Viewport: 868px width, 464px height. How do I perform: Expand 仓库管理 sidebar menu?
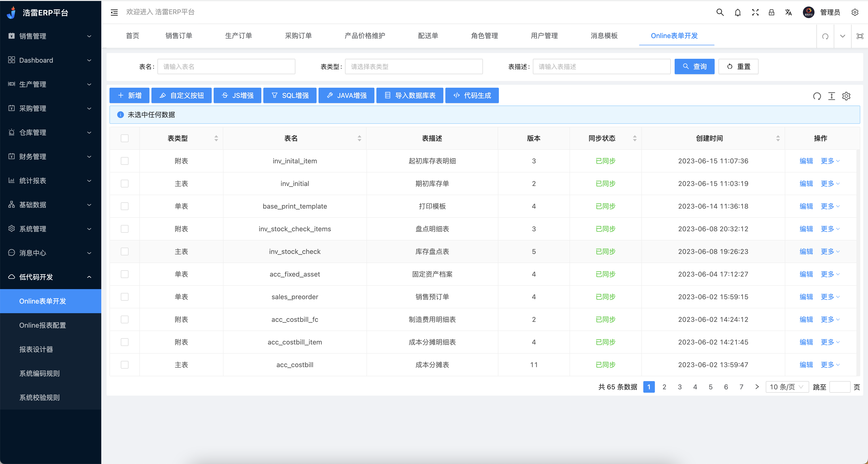pos(51,132)
